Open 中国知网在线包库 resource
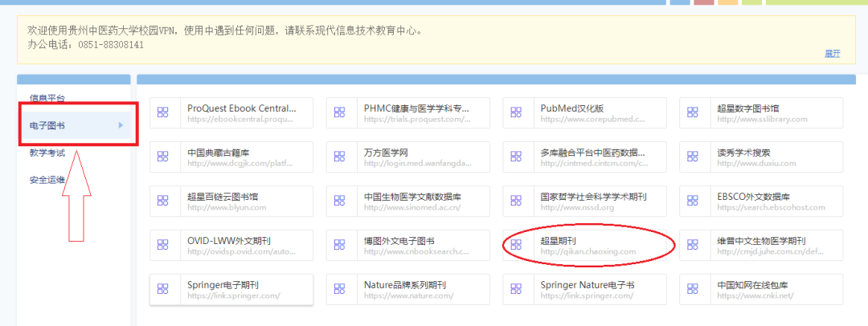 (x=761, y=290)
